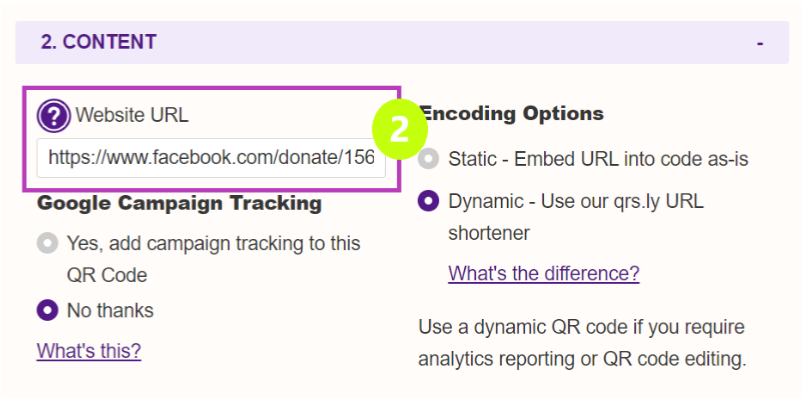This screenshot has width=805, height=401.
Task: Click the 'Static - Embed URL into code as-is' label
Action: pos(598,159)
